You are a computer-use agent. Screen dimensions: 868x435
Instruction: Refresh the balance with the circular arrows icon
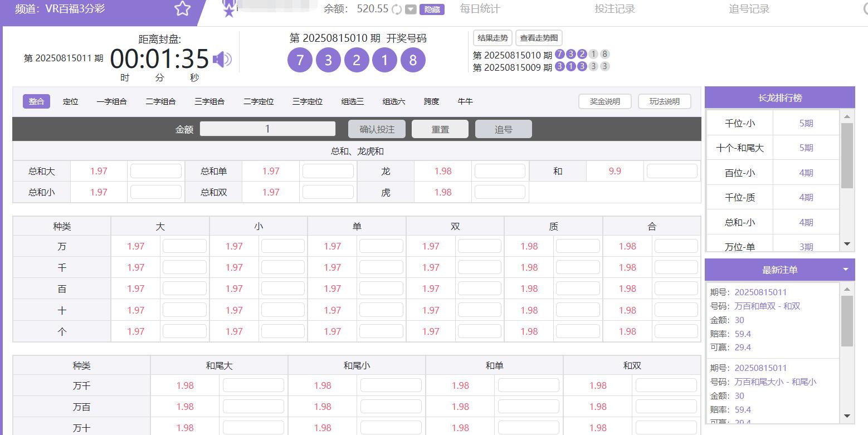click(397, 9)
